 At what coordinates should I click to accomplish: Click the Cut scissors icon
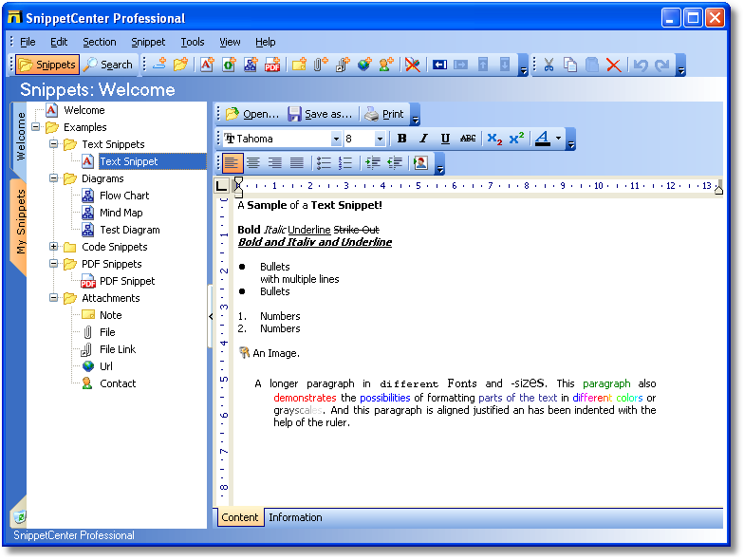[549, 65]
